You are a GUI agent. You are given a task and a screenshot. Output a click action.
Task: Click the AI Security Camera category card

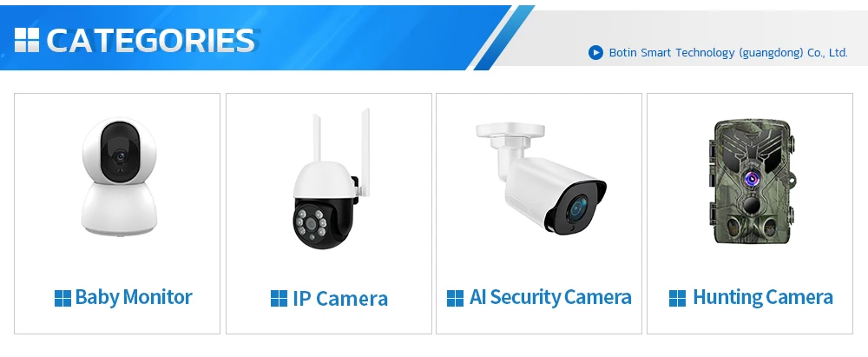coord(539,214)
